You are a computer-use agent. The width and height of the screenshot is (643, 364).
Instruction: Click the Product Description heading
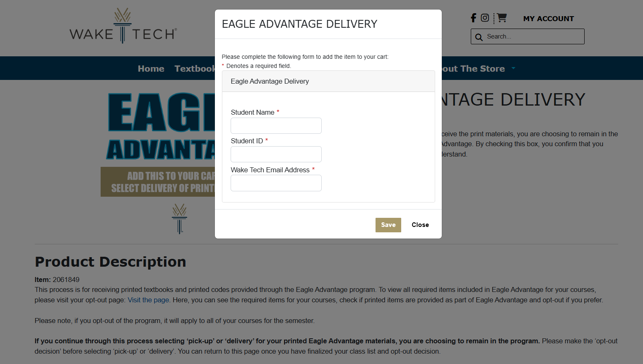tap(110, 262)
